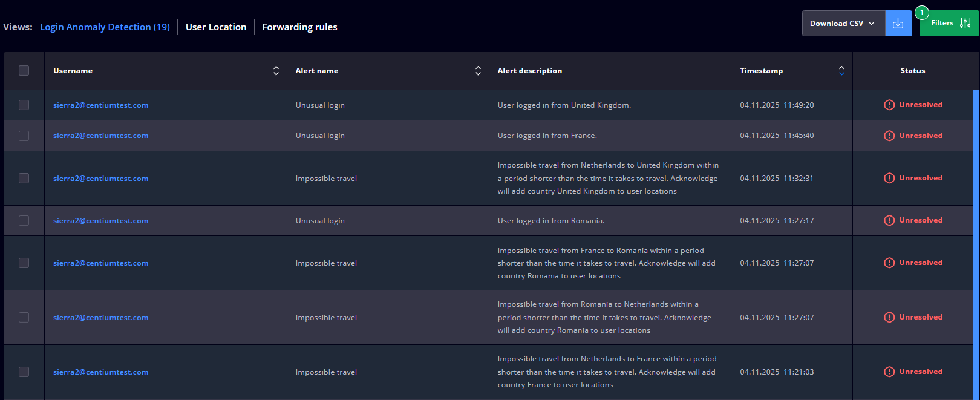
Task: Select the 'User logged in from France.' description
Action: point(547,136)
